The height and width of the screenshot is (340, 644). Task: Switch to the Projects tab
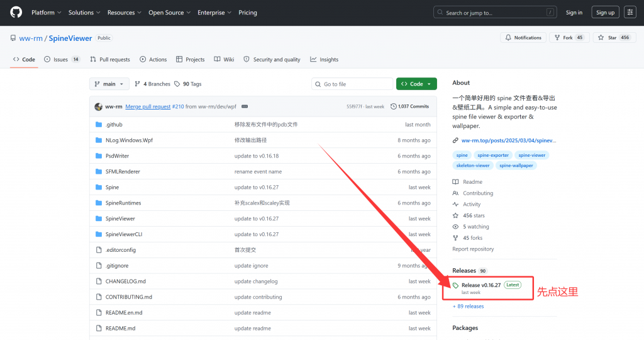point(190,60)
